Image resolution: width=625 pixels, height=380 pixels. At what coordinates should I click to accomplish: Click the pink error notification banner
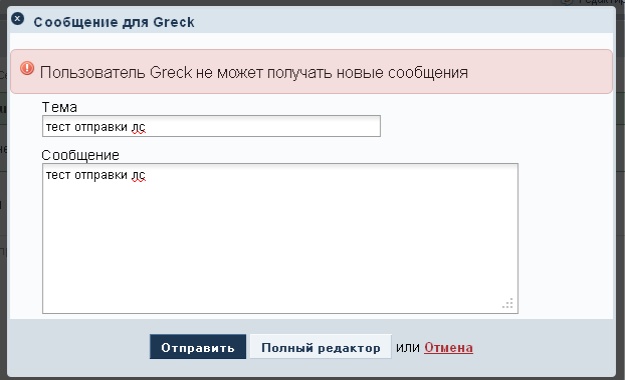pos(311,72)
